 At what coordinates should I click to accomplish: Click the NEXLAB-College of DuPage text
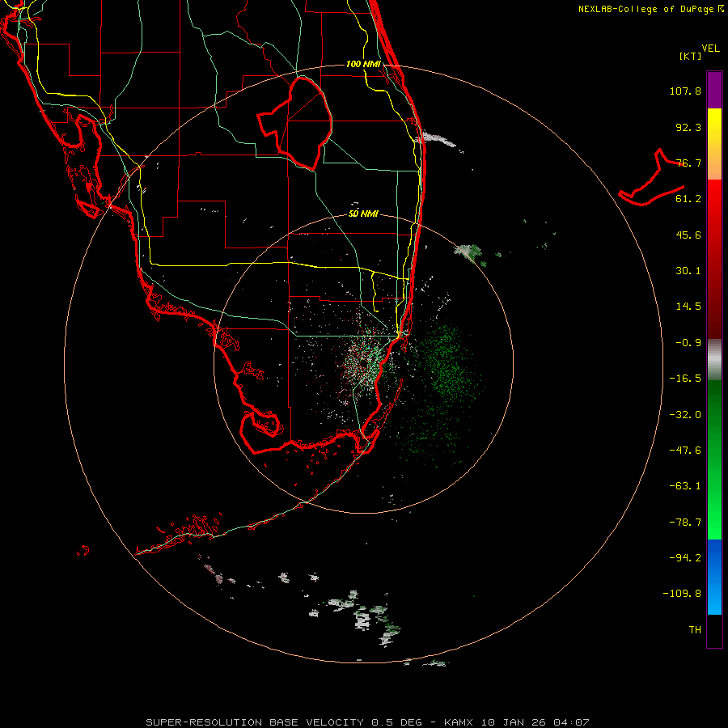[x=647, y=9]
